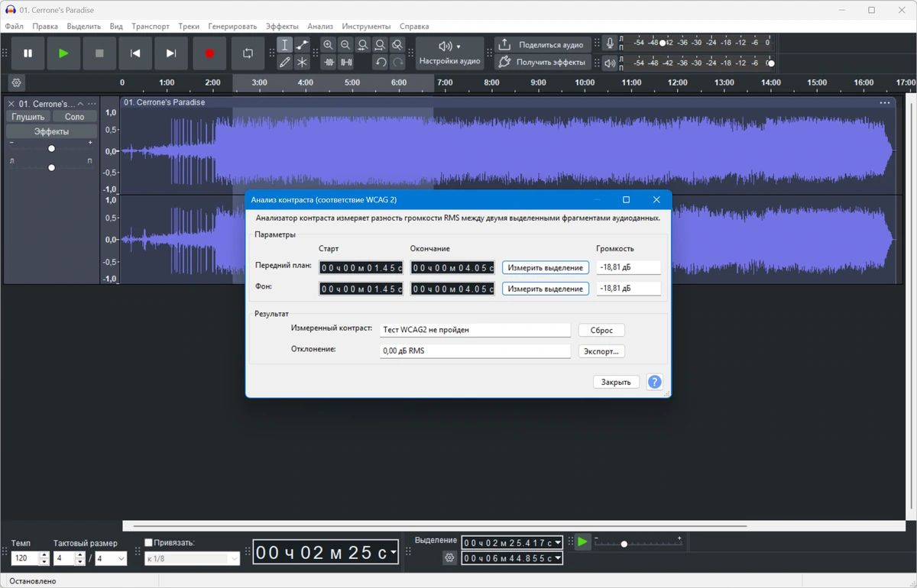Click play-at-speed green button
This screenshot has height=588, width=917.
tap(582, 541)
